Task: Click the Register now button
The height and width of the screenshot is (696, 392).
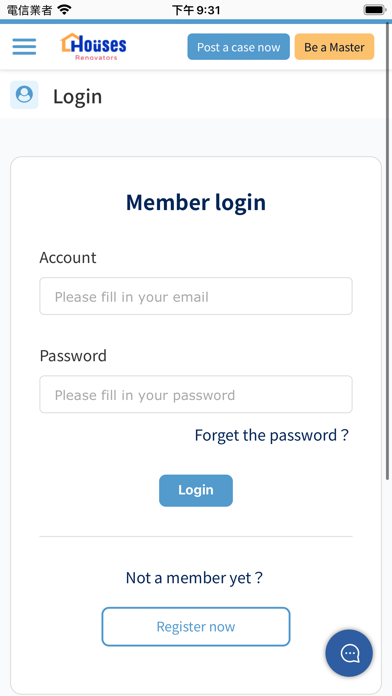Action: point(196,627)
